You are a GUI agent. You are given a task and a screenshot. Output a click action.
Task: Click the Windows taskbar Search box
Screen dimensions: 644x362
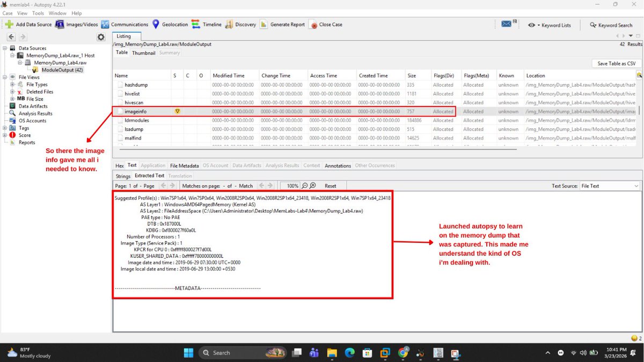click(x=243, y=353)
